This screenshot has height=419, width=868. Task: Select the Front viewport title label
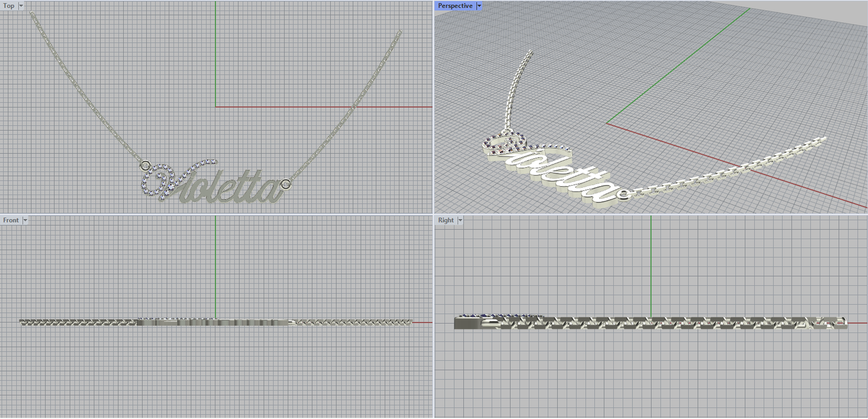(x=11, y=220)
